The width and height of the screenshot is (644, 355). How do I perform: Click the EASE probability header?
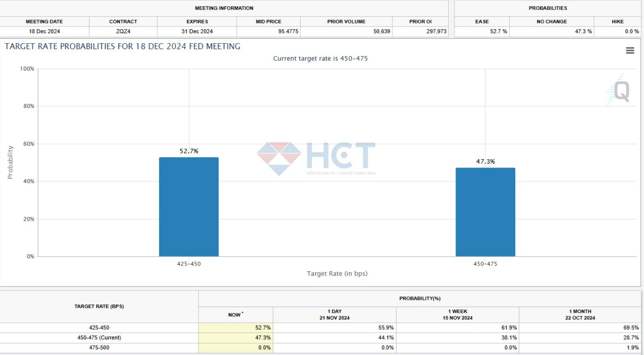tap(482, 21)
